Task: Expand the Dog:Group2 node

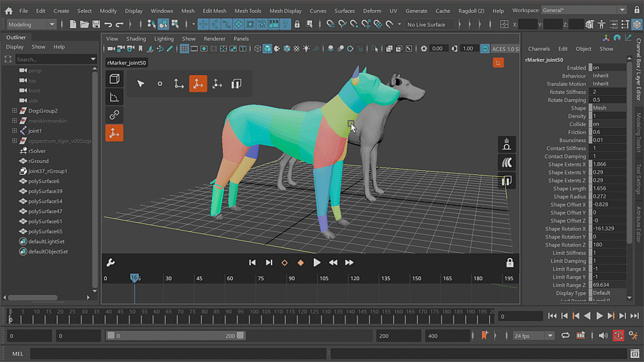Action: point(14,111)
